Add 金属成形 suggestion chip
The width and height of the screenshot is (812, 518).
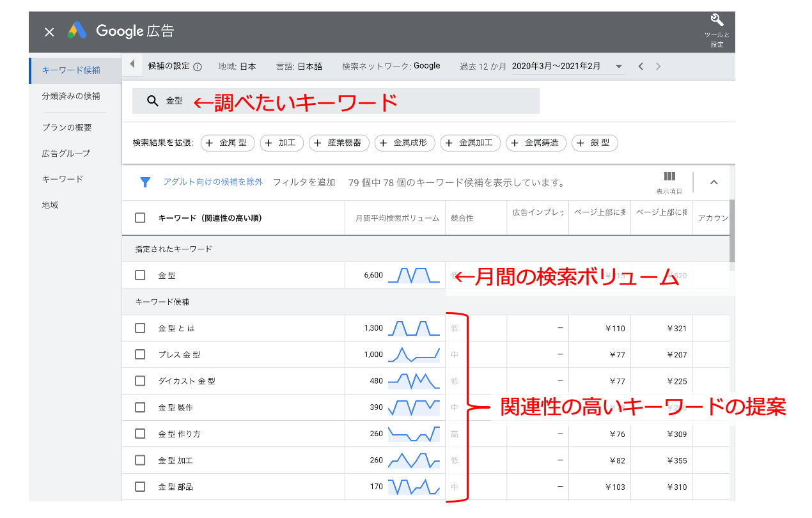tap(405, 143)
